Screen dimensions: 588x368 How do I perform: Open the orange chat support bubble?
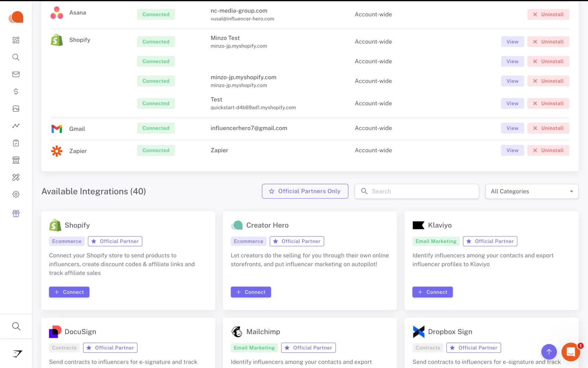(x=570, y=352)
